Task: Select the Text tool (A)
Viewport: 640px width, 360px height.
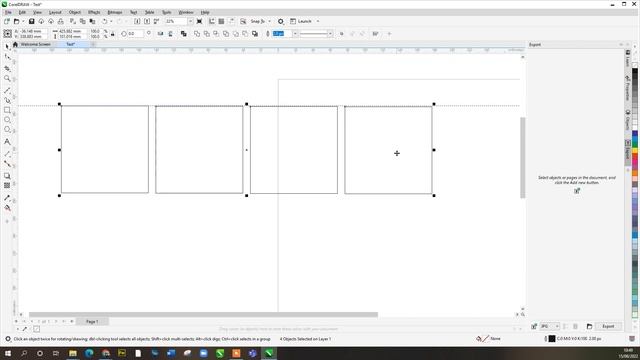Action: coord(7,142)
